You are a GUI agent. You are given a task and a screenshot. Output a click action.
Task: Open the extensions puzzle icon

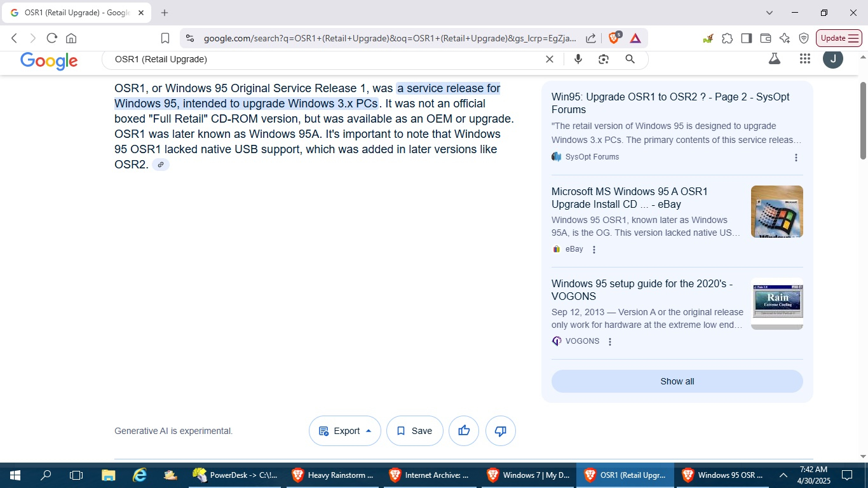pyautogui.click(x=728, y=38)
